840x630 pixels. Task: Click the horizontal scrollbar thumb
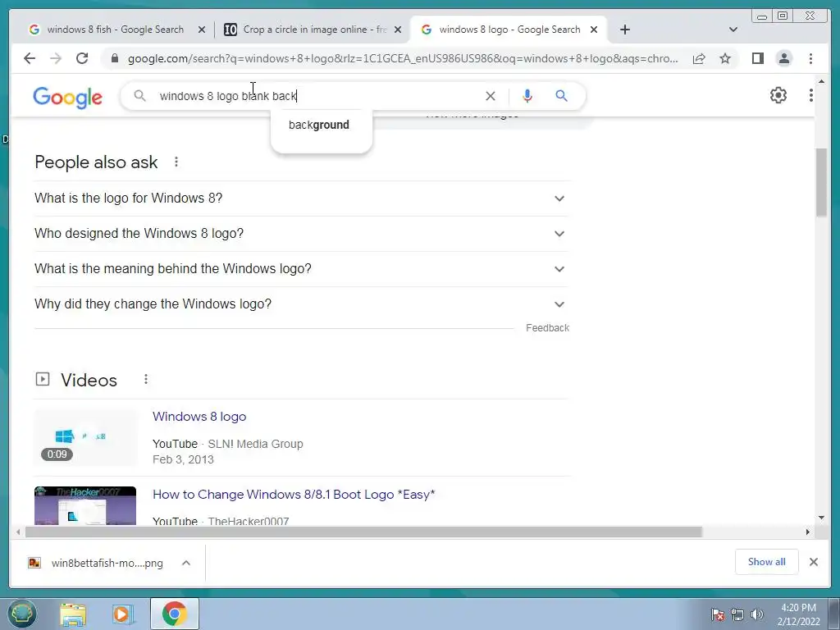pos(363,532)
